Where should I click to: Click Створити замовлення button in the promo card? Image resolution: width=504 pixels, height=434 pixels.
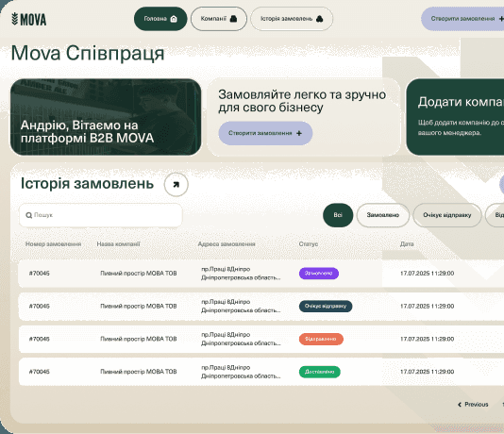point(265,133)
